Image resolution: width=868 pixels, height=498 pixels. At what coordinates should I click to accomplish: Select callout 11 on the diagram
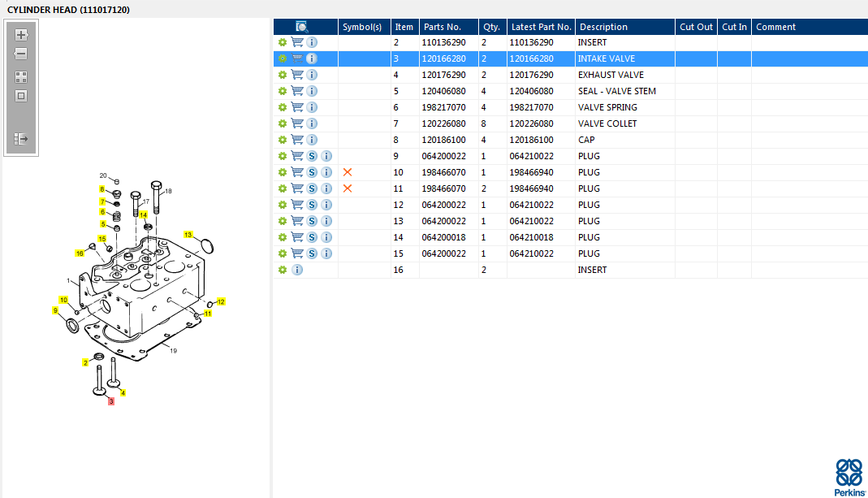(x=208, y=314)
